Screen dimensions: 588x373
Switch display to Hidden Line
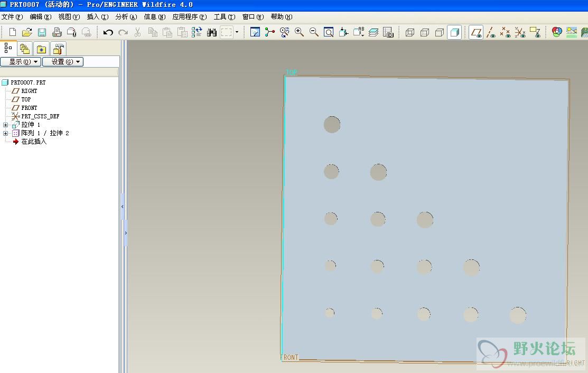425,33
